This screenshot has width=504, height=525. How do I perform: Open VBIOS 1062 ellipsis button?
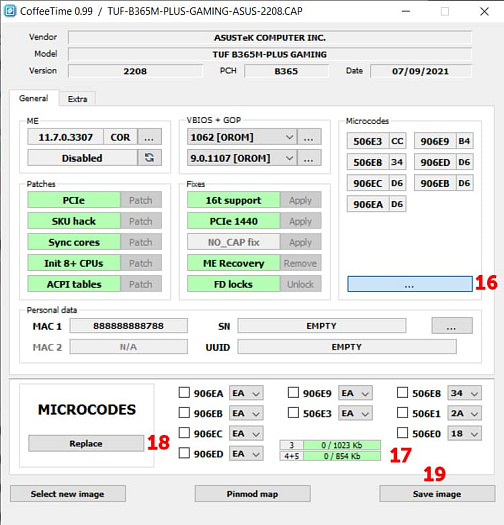(x=309, y=137)
